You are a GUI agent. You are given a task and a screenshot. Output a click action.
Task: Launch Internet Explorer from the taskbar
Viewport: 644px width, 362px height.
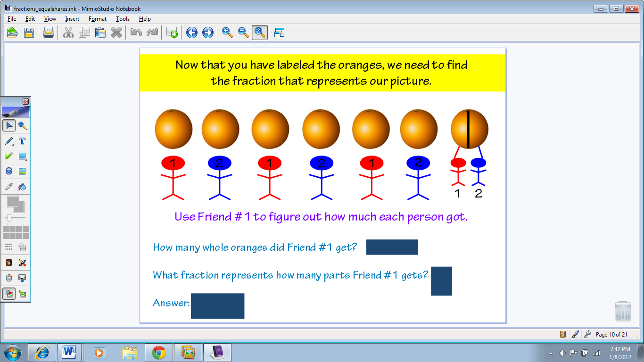pos(42,352)
